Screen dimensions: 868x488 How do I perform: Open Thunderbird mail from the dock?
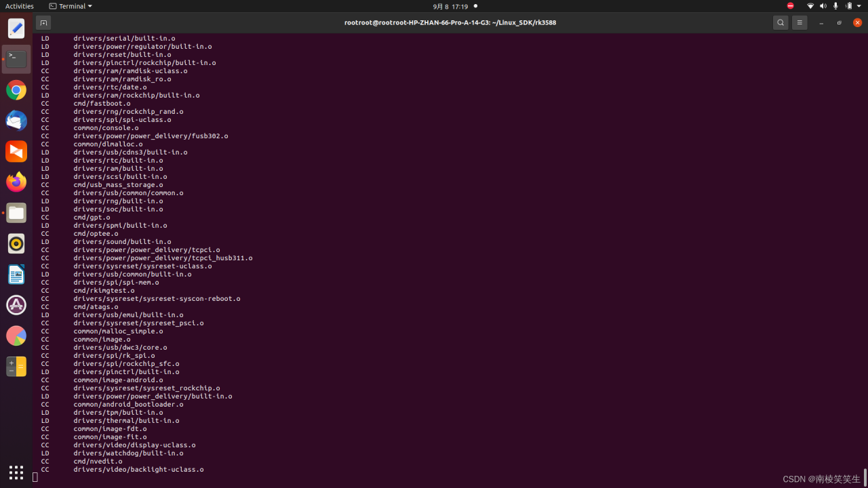(16, 121)
